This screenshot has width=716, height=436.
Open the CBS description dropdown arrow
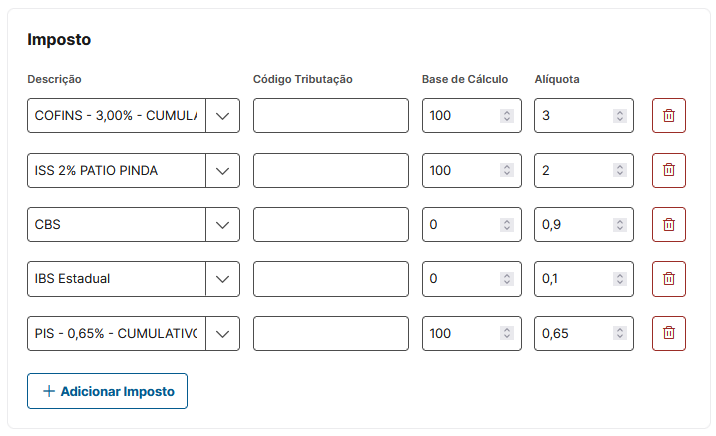[222, 225]
